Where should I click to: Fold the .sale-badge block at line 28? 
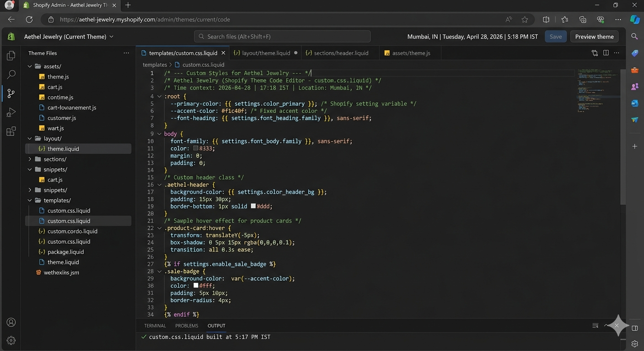tap(159, 271)
